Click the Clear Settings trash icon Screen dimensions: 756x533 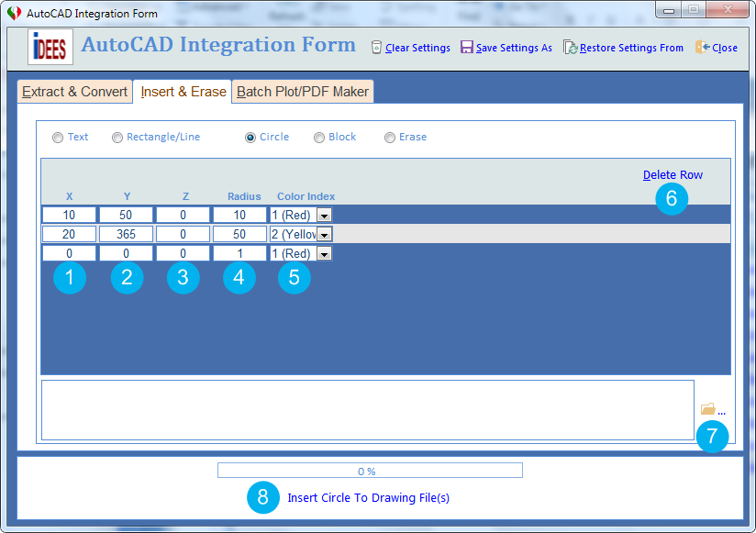(376, 47)
